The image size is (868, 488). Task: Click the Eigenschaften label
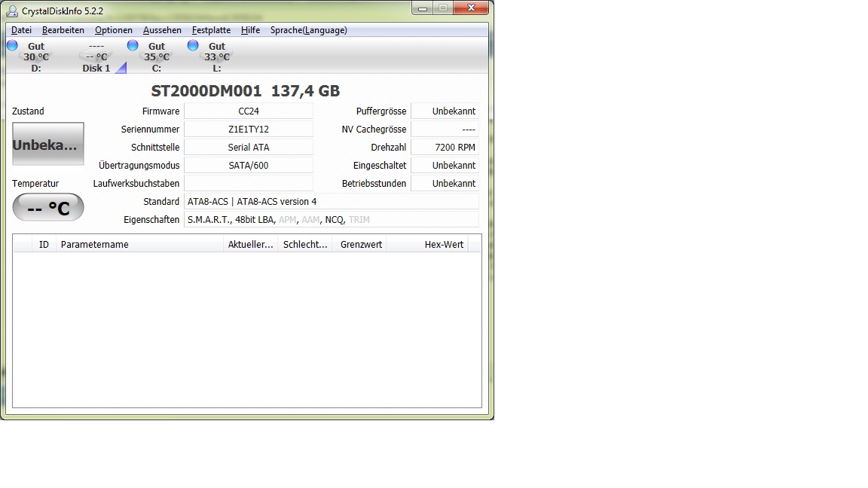151,220
